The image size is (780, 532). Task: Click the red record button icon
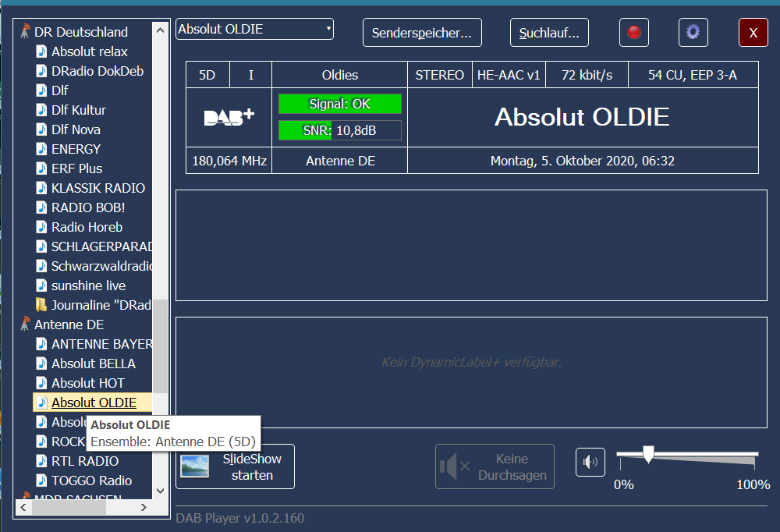click(634, 33)
